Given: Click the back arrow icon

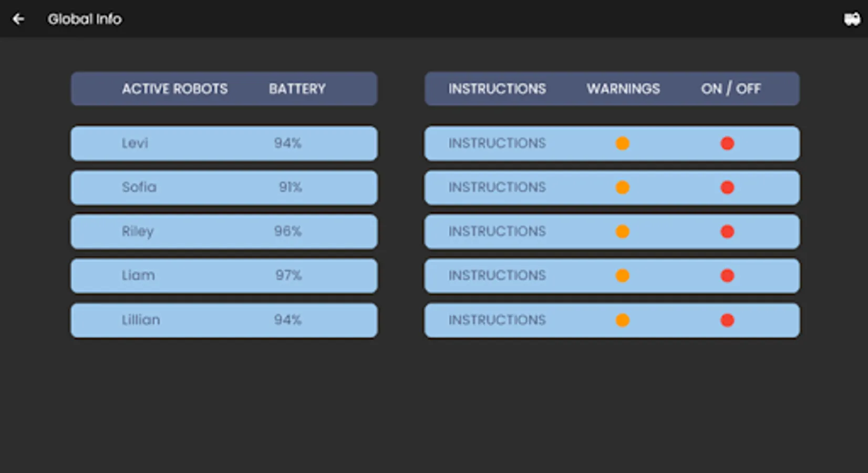Looking at the screenshot, I should click(x=18, y=19).
